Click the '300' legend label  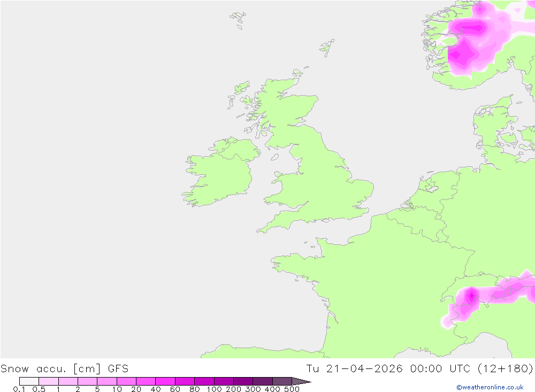(x=253, y=389)
